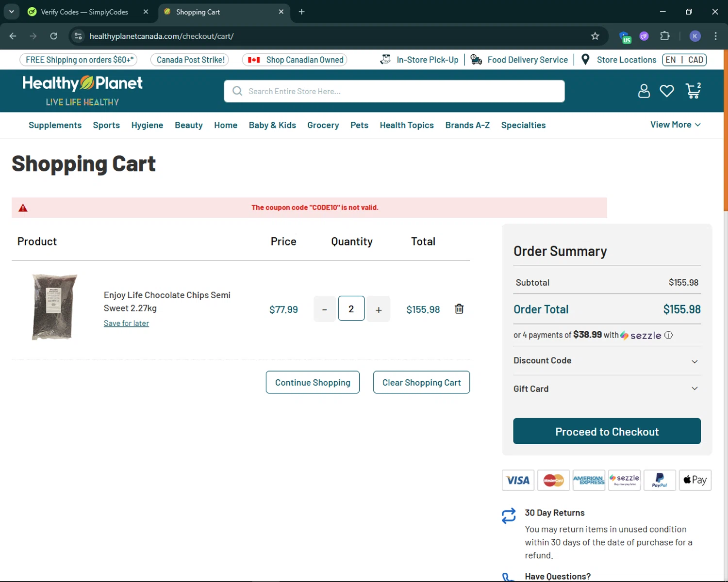Image resolution: width=728 pixels, height=582 pixels.
Task: Open the Sports menu
Action: pyautogui.click(x=106, y=125)
